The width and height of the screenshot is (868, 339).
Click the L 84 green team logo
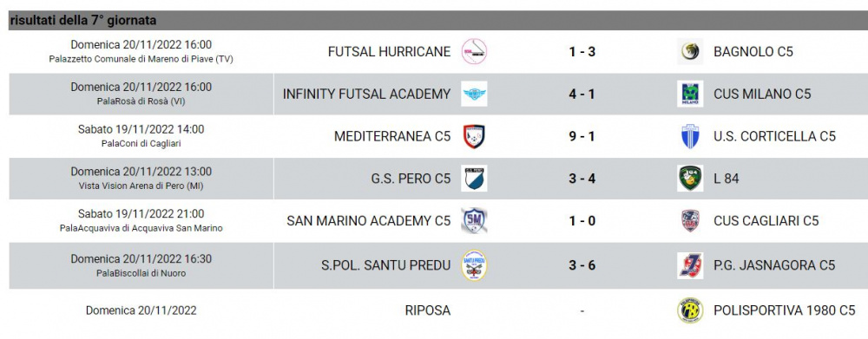tap(690, 179)
